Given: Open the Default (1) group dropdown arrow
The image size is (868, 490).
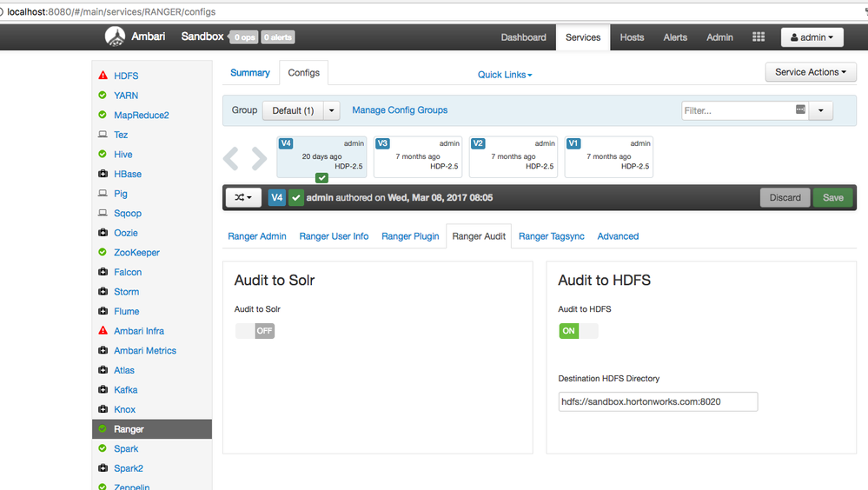Looking at the screenshot, I should coord(332,110).
